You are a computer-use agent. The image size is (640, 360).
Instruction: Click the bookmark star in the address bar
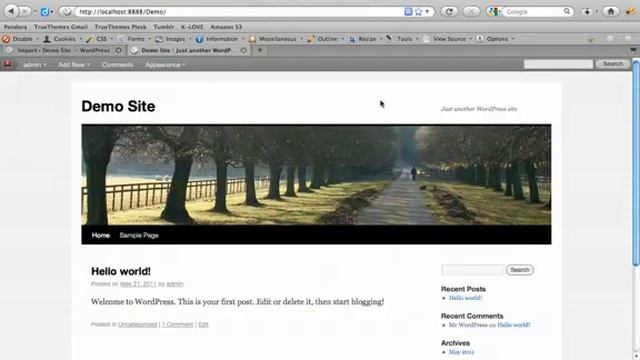(x=418, y=12)
